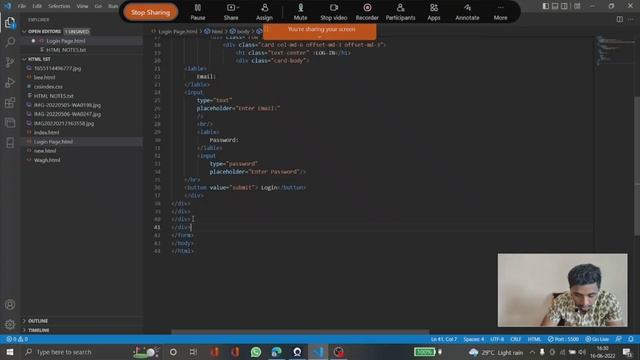
Task: Open bee.html in the file explorer
Action: pyautogui.click(x=82, y=77)
